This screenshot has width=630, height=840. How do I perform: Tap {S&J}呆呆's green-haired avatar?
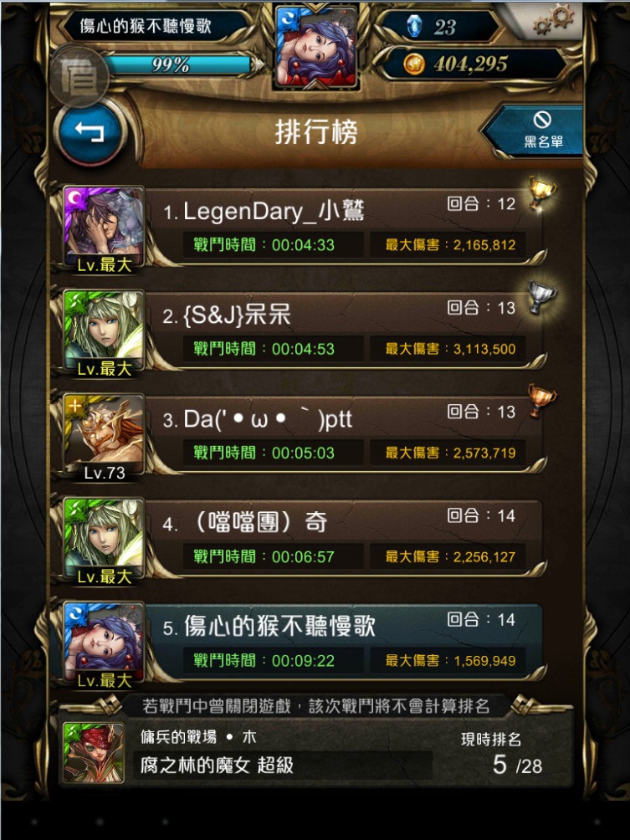[104, 332]
